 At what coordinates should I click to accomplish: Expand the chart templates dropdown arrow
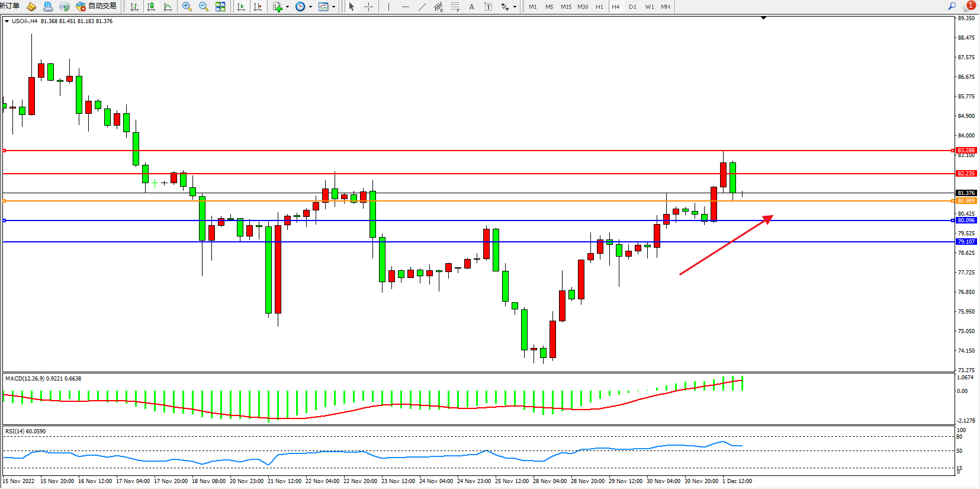[333, 7]
